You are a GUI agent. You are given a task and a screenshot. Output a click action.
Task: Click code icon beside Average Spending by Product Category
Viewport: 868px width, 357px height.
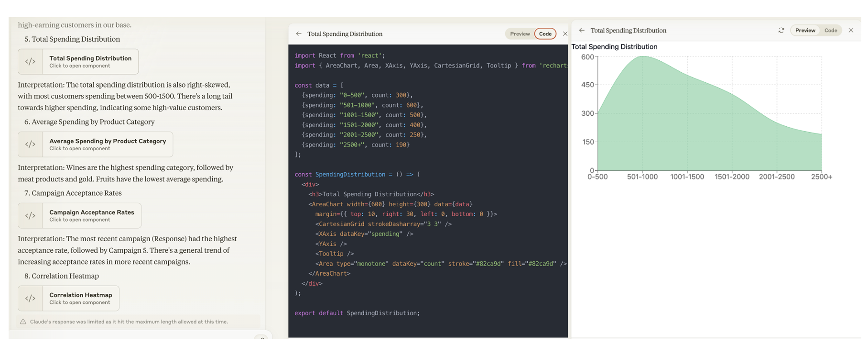tap(30, 145)
